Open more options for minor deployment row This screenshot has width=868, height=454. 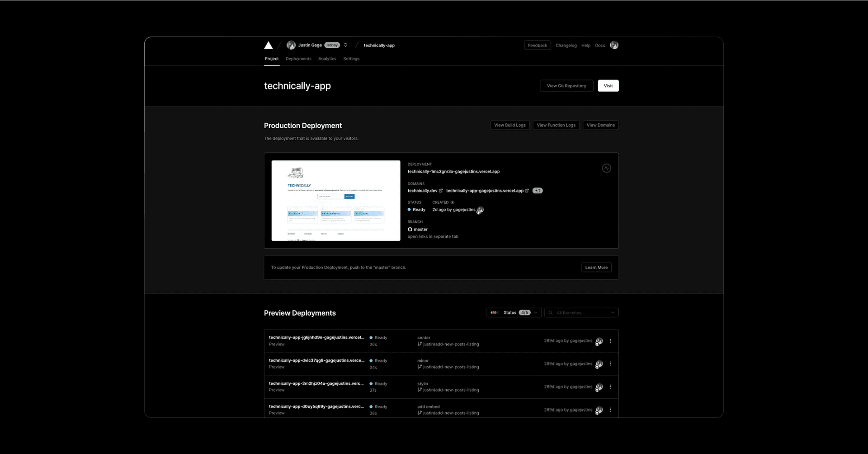click(610, 364)
